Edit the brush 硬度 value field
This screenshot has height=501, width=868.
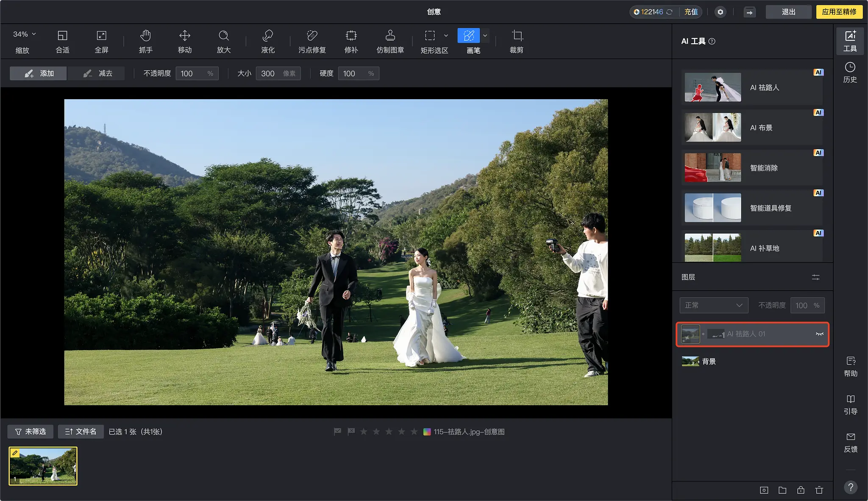(x=359, y=73)
